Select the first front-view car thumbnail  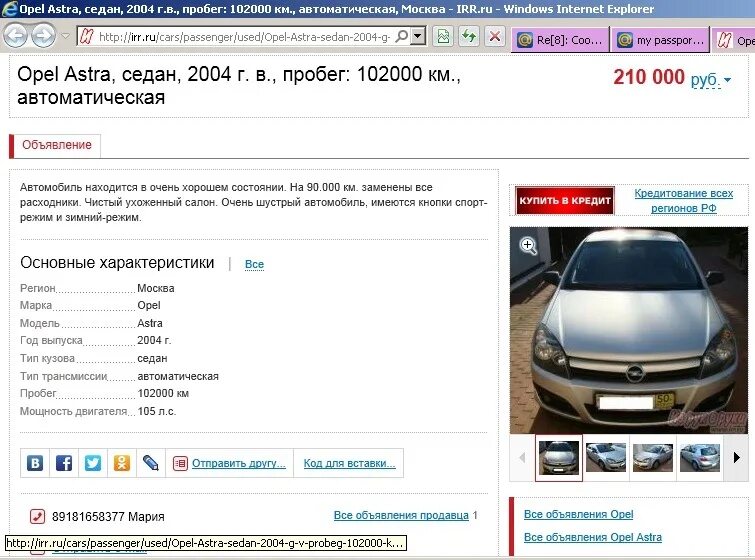(559, 458)
